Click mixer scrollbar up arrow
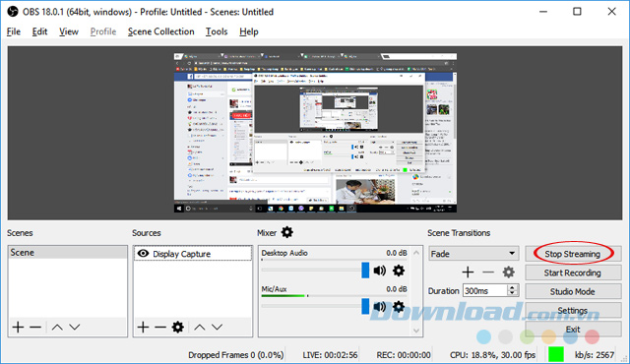The height and width of the screenshot is (364, 630). click(416, 253)
